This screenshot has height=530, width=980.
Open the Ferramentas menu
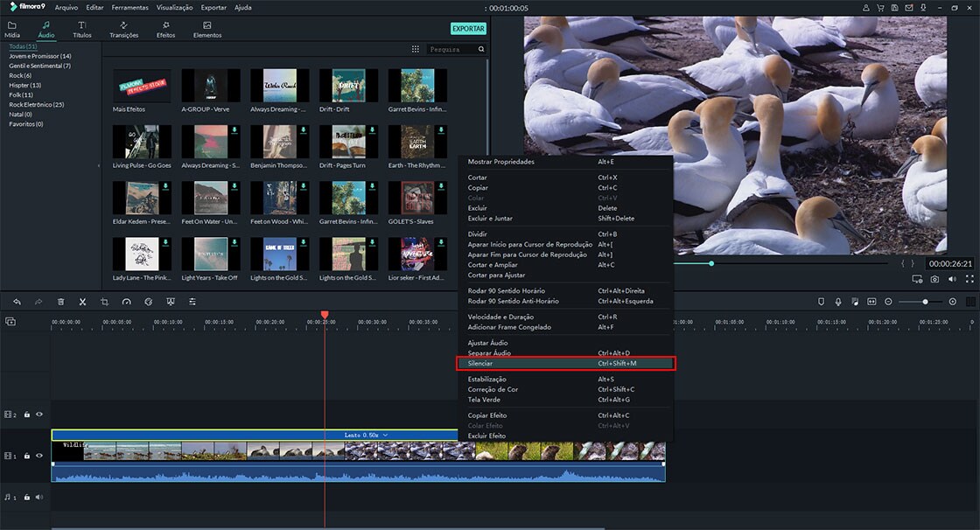pos(130,8)
